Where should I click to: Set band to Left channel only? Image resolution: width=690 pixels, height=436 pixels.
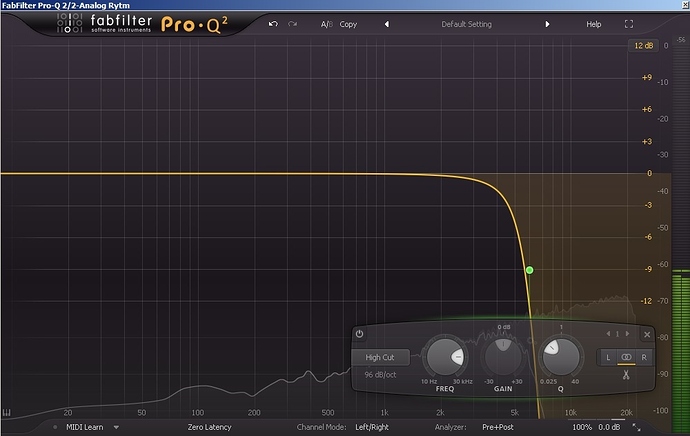[608, 357]
